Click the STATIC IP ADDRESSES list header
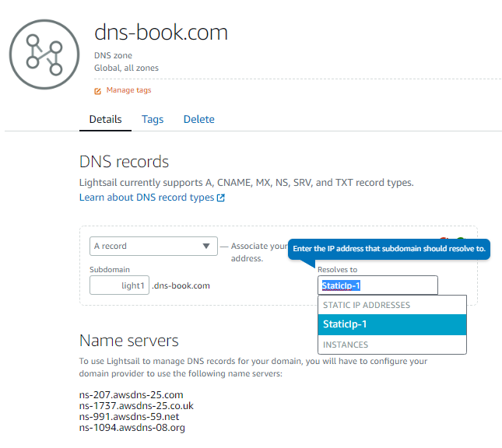 coord(367,305)
